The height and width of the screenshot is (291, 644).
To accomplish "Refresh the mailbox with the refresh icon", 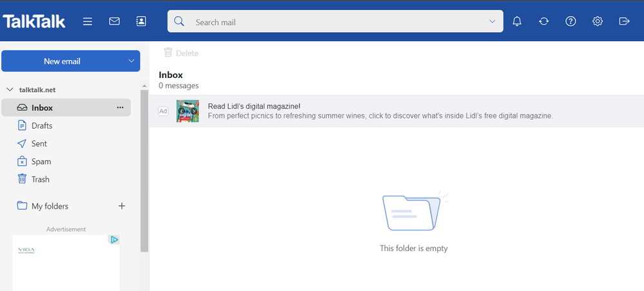I will click(544, 21).
